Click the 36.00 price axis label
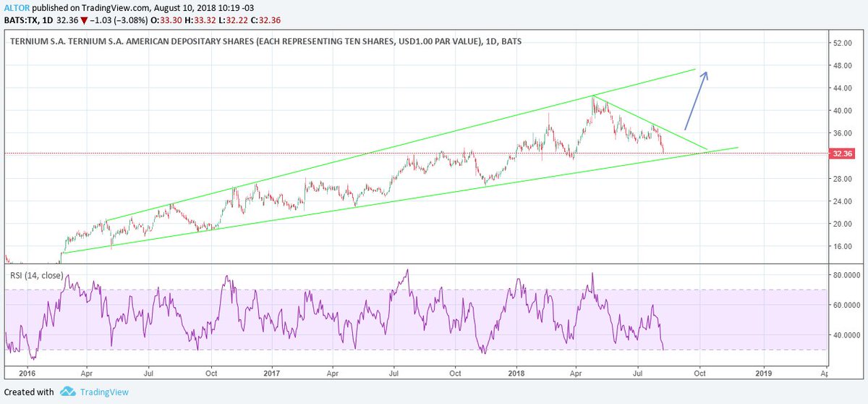The image size is (868, 404). [x=843, y=133]
